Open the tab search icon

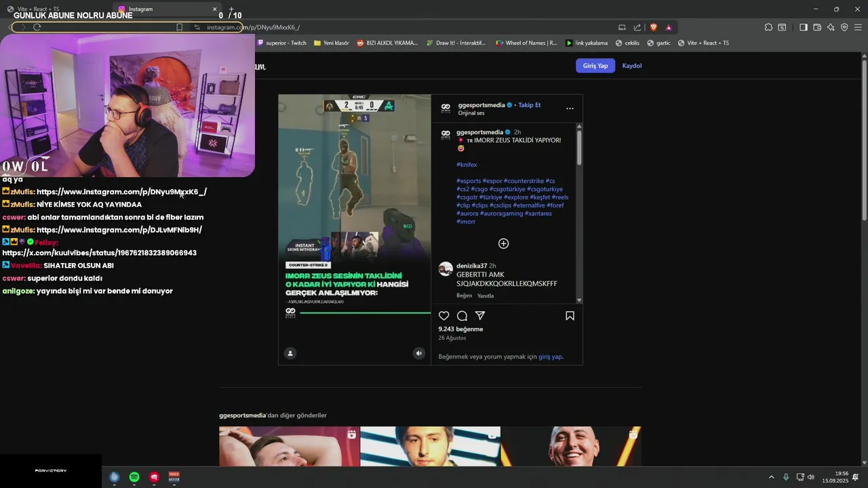782,27
